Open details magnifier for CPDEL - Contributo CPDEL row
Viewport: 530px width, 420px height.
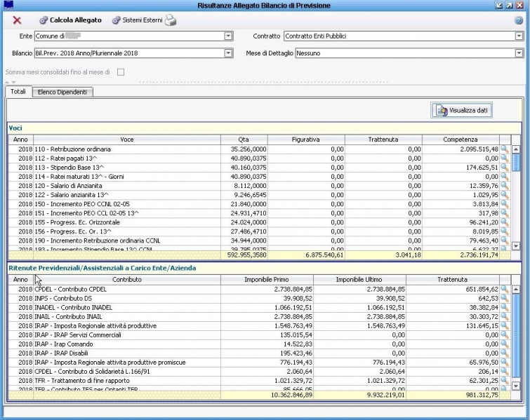tap(504, 288)
